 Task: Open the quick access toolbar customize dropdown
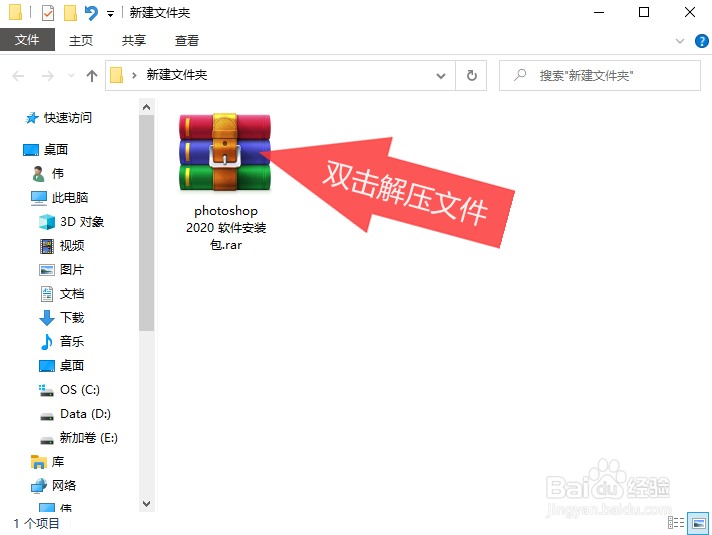(x=110, y=14)
